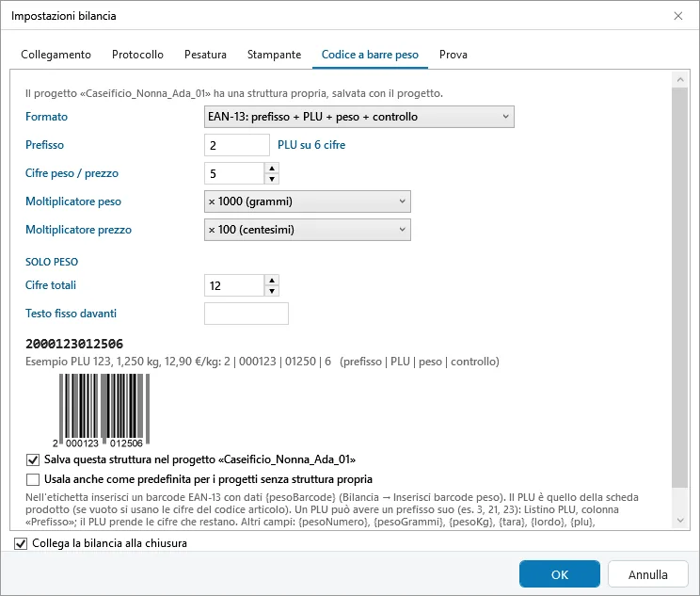Click the Annulla button
Image resolution: width=700 pixels, height=596 pixels.
(x=647, y=574)
